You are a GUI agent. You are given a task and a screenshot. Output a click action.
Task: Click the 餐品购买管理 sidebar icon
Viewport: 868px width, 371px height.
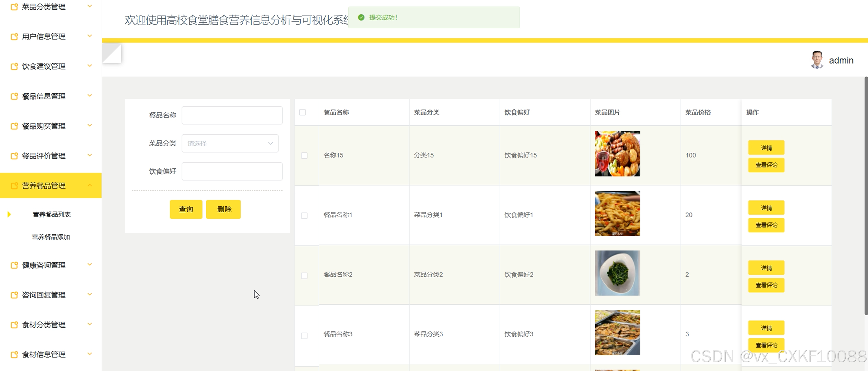pos(14,126)
